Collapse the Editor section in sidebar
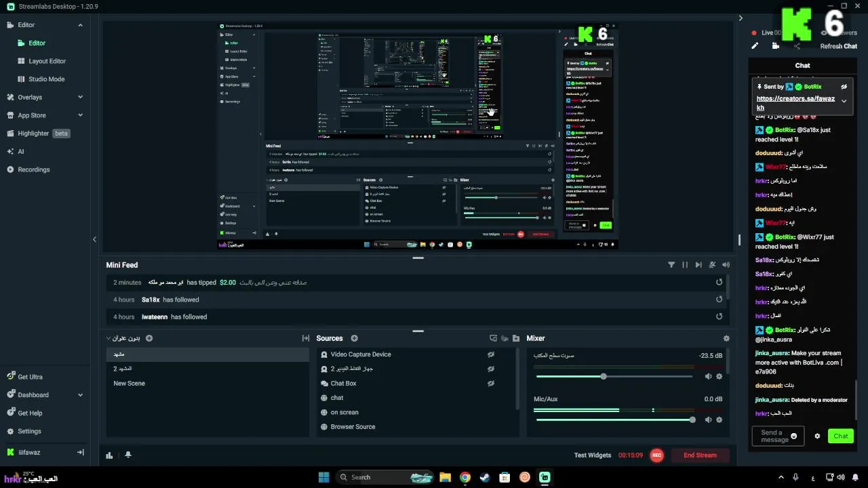This screenshot has width=868, height=488. coord(80,25)
